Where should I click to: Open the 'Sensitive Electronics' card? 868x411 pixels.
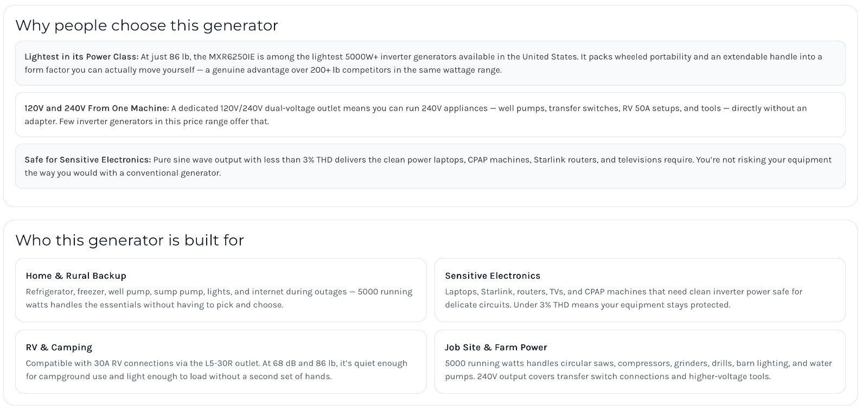[640, 290]
